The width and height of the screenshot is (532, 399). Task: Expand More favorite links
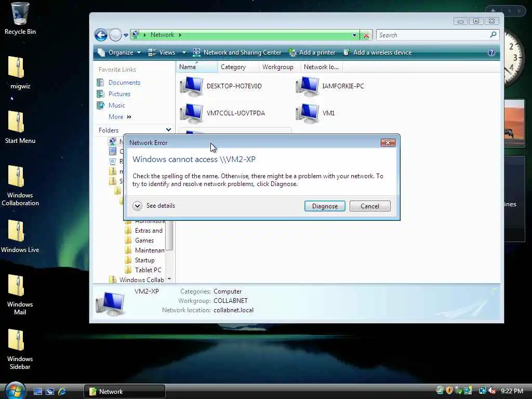(x=120, y=117)
